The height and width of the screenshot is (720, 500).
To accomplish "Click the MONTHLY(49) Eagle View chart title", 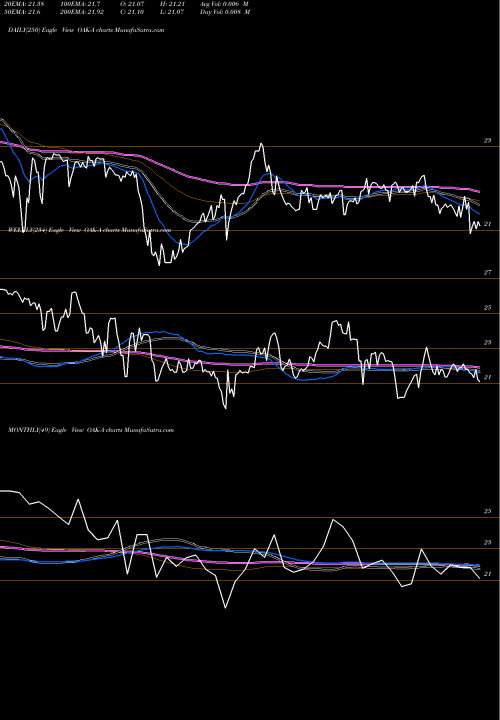I will [x=91, y=430].
